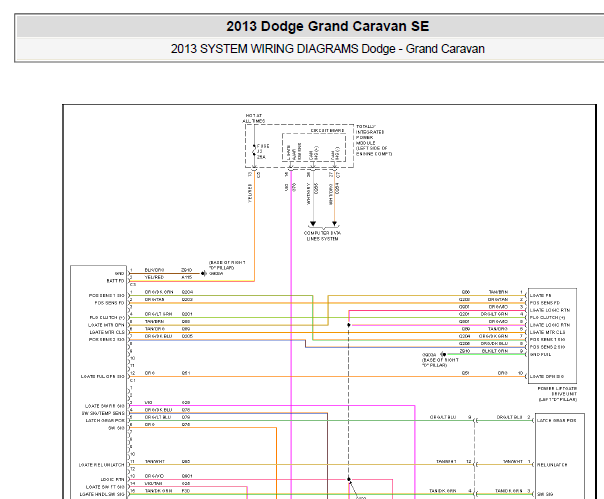This screenshot has width=604, height=499.
Task: Select the "CIRCUIT BOARD" label
Action: click(327, 131)
